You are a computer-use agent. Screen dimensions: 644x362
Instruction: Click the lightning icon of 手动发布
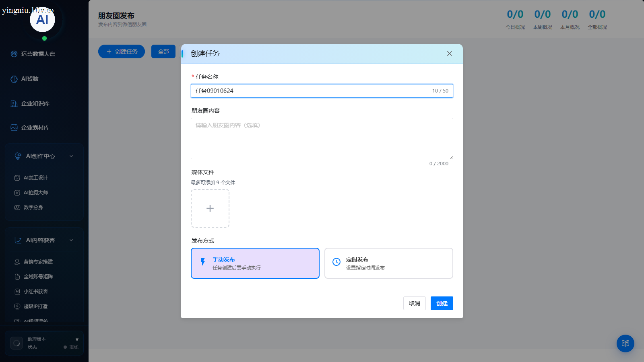click(x=203, y=262)
